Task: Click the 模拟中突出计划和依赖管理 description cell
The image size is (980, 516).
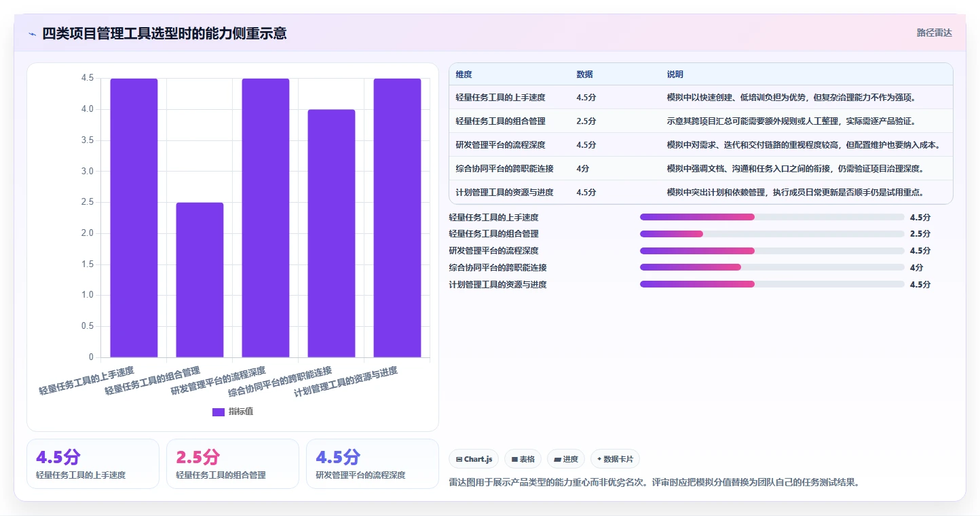Action: (x=795, y=192)
